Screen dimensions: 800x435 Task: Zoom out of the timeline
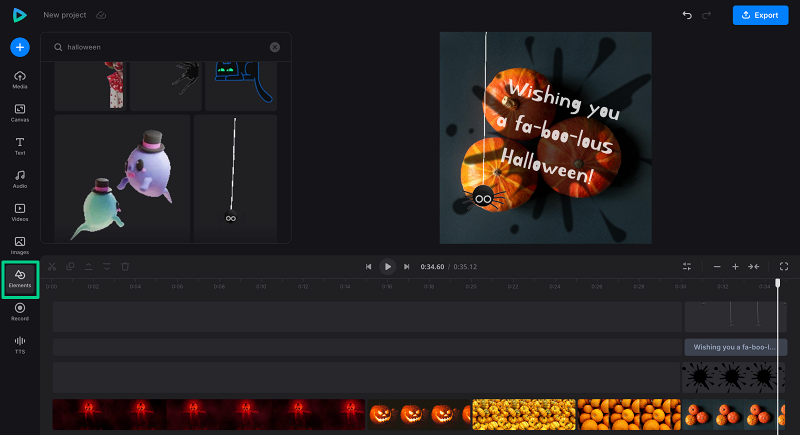(x=716, y=267)
